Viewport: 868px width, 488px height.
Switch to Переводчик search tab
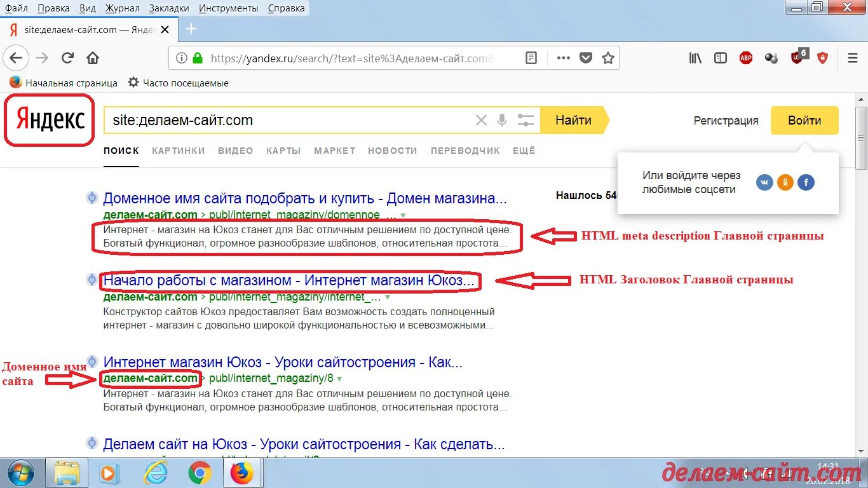pyautogui.click(x=465, y=151)
